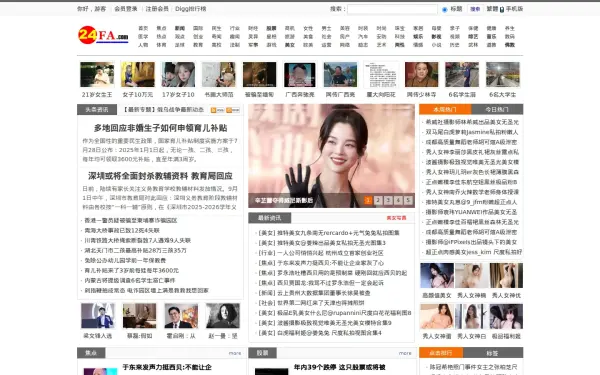Go to carousel slide number 2
The image size is (600, 375).
pos(378,200)
